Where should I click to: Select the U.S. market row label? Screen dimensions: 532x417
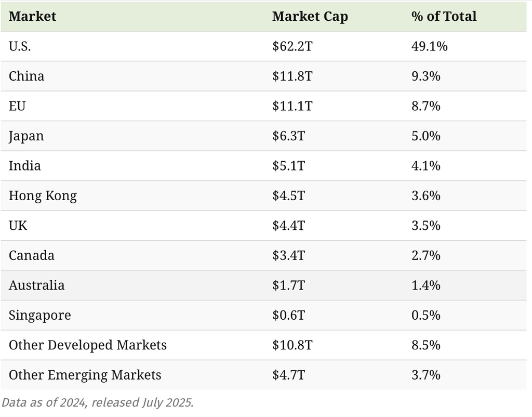pos(20,46)
